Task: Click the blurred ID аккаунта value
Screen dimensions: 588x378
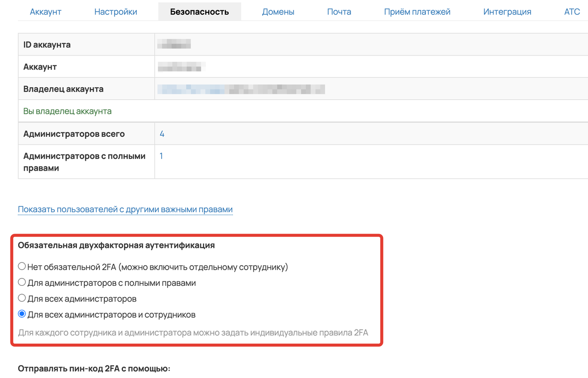Action: pos(174,45)
